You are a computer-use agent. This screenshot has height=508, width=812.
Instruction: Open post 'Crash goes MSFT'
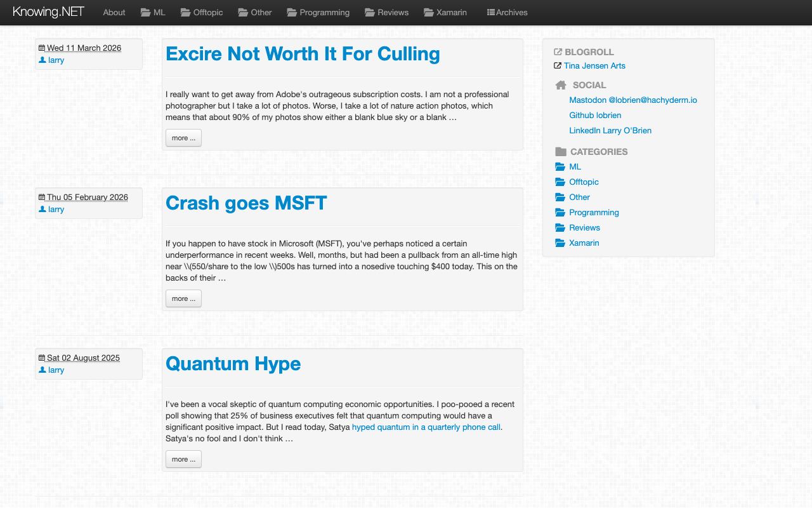(x=246, y=203)
